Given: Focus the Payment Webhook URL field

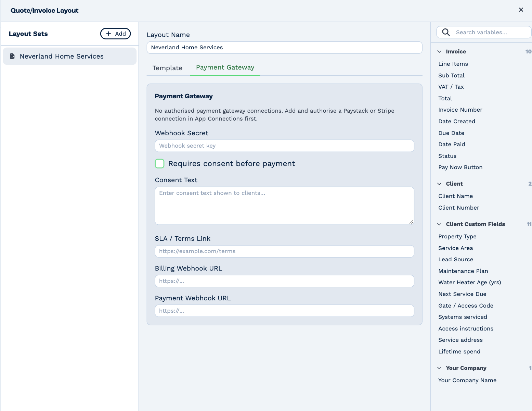Looking at the screenshot, I should pyautogui.click(x=284, y=311).
